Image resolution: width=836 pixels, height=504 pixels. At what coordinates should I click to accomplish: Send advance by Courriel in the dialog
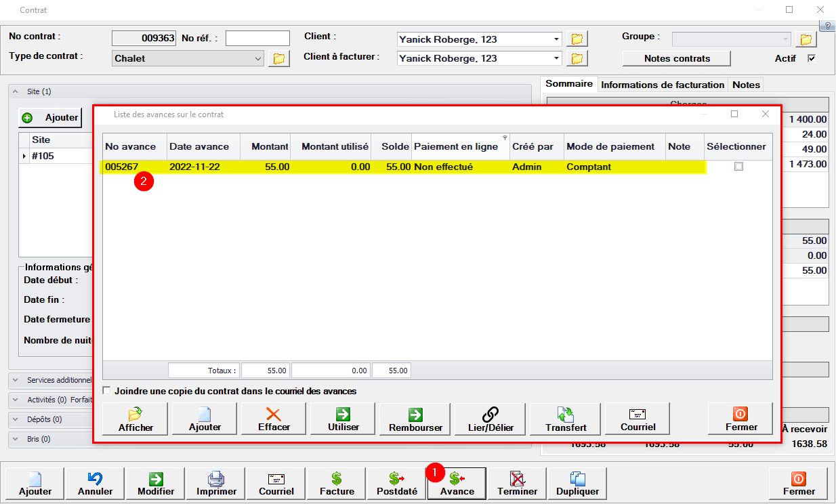637,419
